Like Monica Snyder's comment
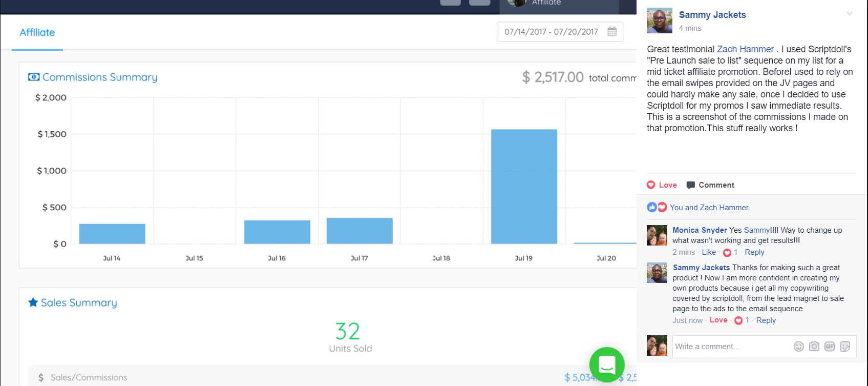The width and height of the screenshot is (868, 386). 709,252
